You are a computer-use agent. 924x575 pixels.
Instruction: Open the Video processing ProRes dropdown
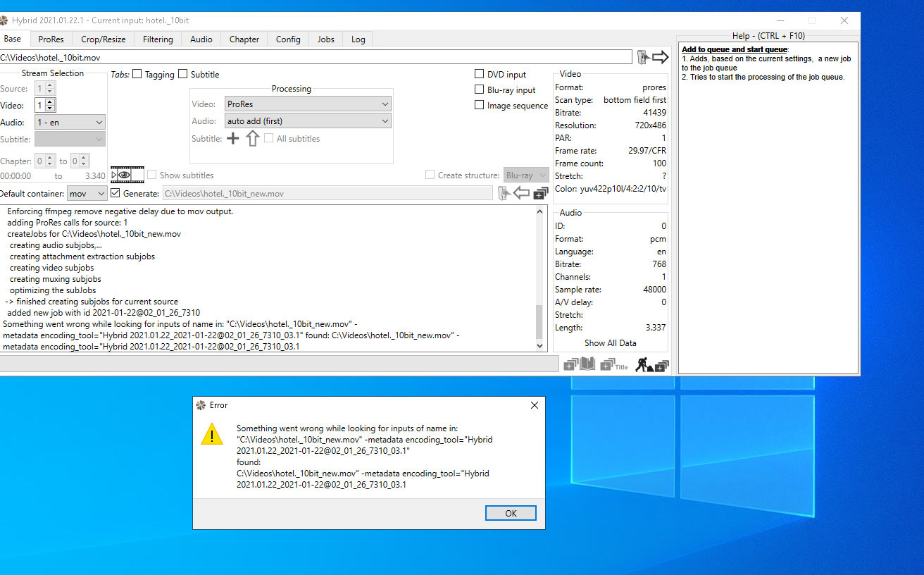308,104
